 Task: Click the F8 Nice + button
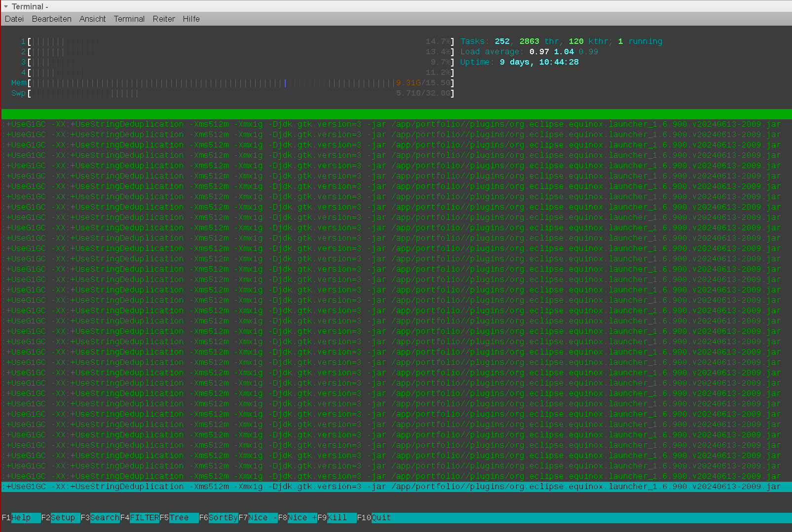click(x=298, y=518)
